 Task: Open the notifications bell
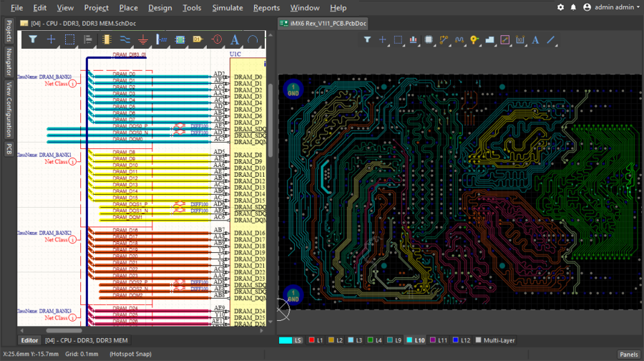[x=573, y=7]
